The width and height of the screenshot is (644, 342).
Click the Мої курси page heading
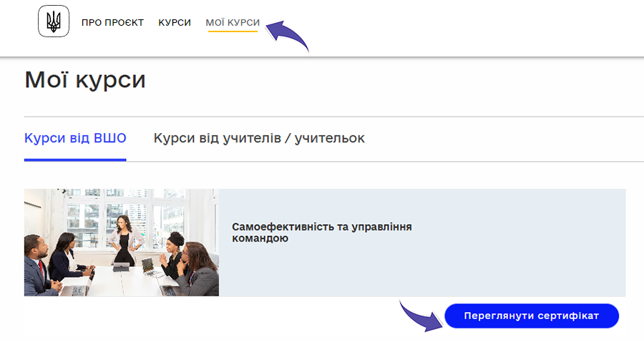click(85, 79)
